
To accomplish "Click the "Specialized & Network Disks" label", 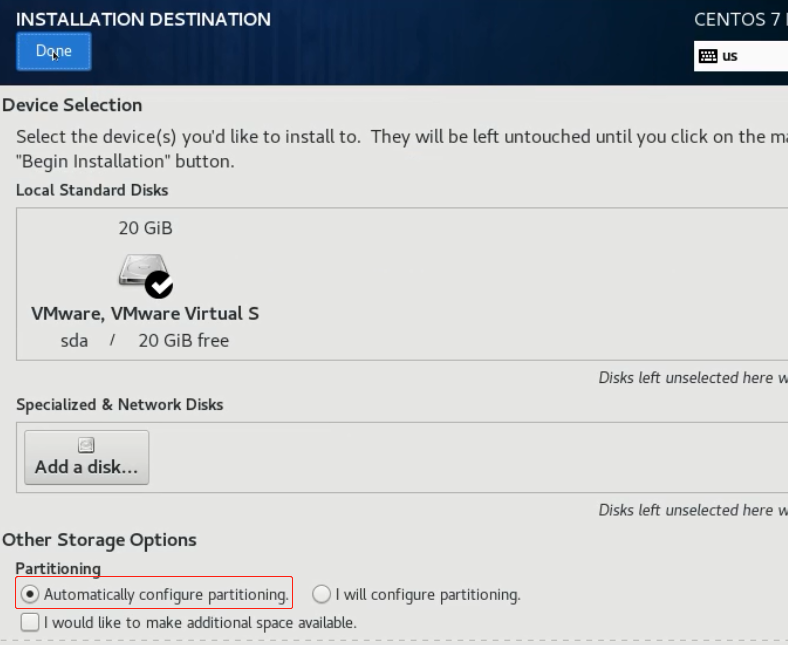I will click(120, 405).
